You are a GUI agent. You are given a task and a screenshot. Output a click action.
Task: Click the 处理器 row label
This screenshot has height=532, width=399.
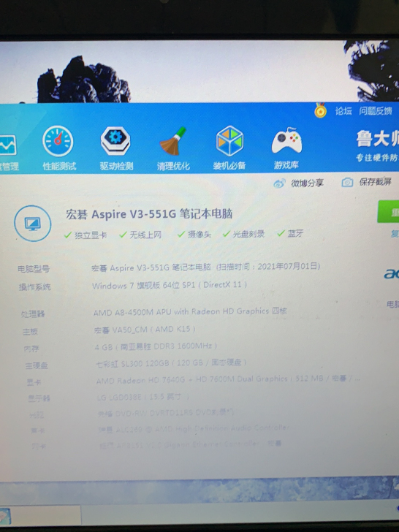coord(33,313)
